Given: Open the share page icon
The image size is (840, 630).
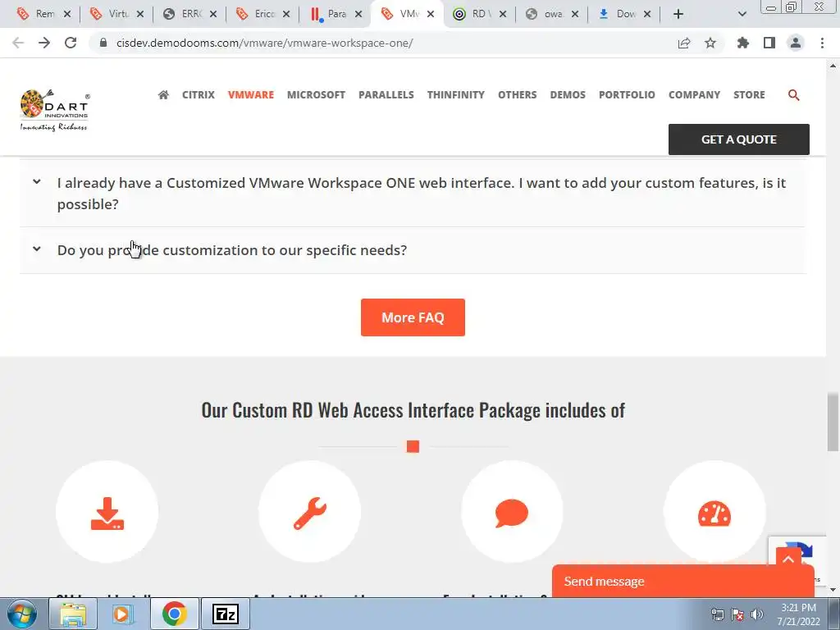Looking at the screenshot, I should (684, 43).
